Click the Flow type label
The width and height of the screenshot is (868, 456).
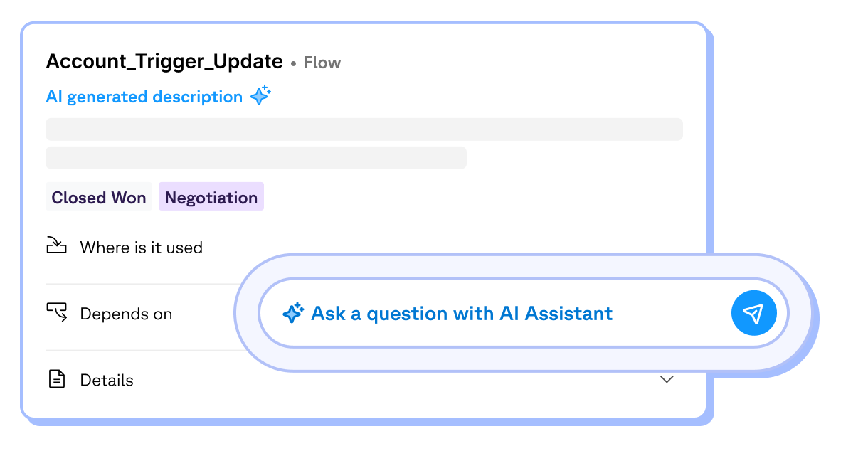(322, 63)
